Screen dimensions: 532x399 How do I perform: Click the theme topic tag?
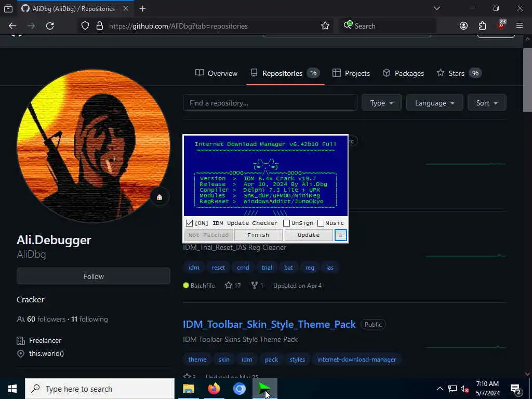197,360
